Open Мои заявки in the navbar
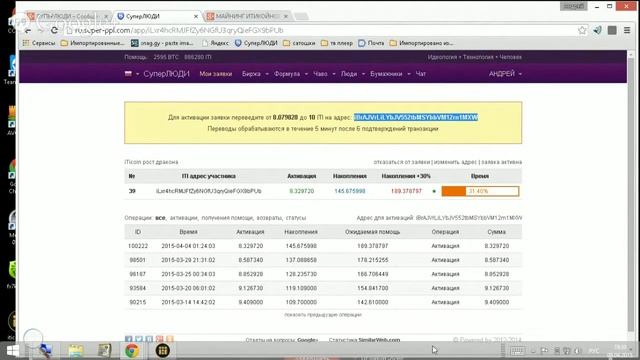The height and width of the screenshot is (360, 640). click(216, 74)
